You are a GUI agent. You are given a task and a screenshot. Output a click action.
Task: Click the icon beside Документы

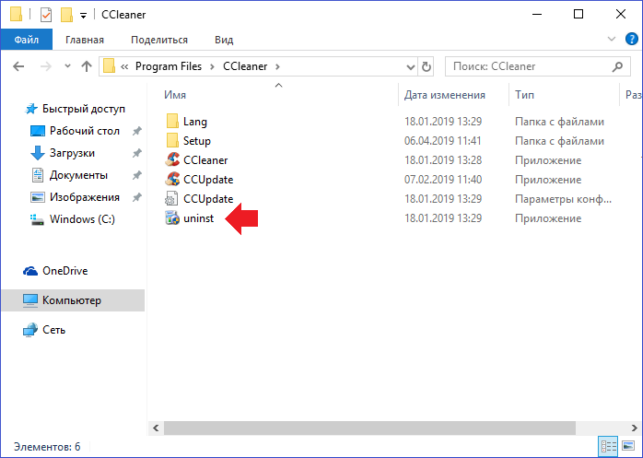coord(37,175)
